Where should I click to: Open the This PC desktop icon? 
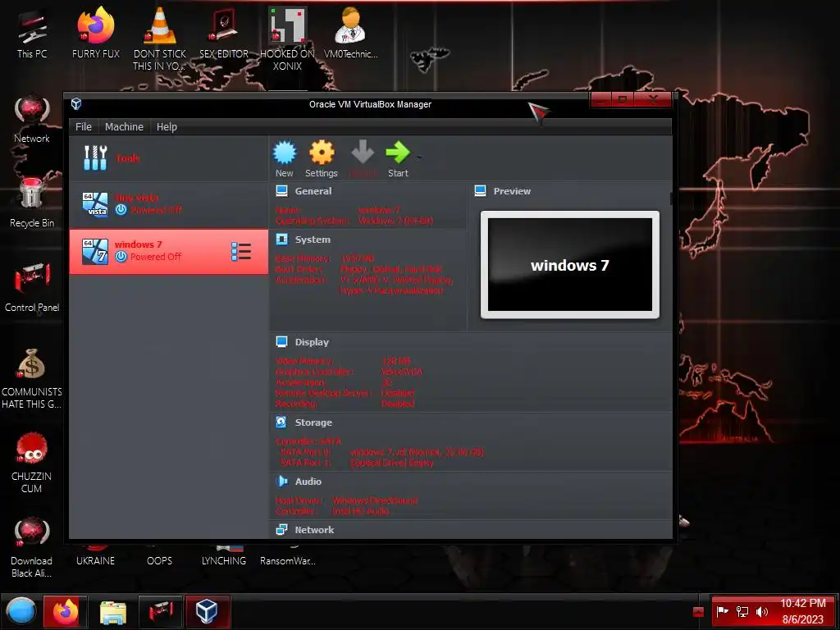32,32
